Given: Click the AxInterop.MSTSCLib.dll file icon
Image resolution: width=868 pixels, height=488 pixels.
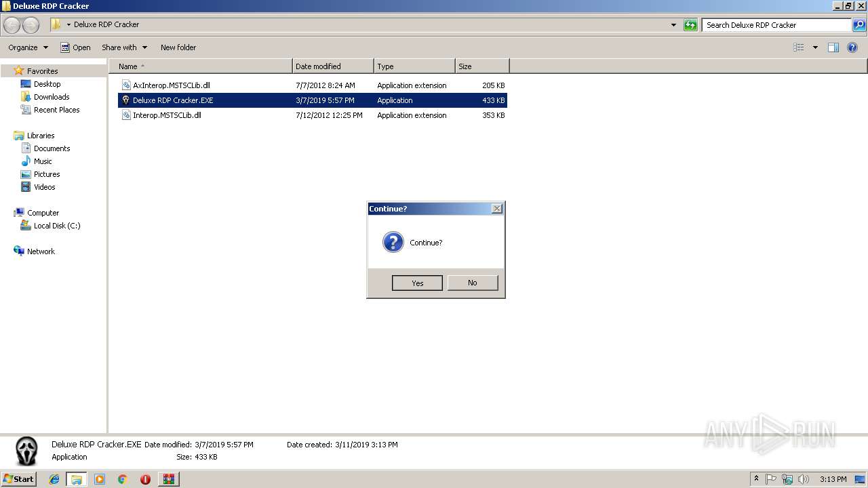Looking at the screenshot, I should tap(125, 85).
